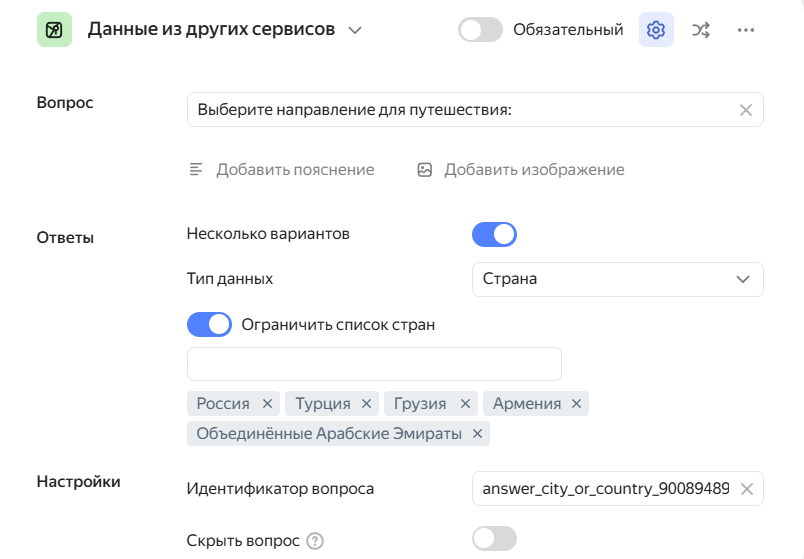The image size is (804, 559).
Task: Click Добавить изображение link
Action: point(521,170)
